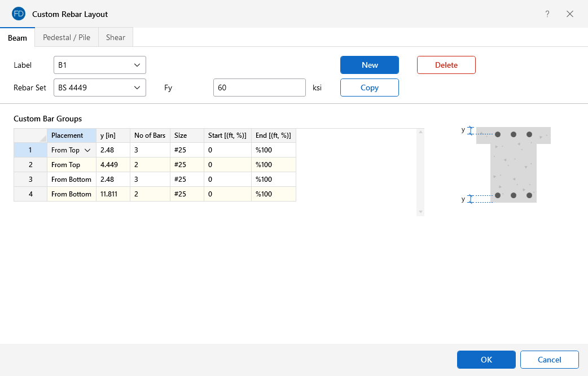Click the help question mark icon
Viewport: 588px width, 376px height.
point(547,14)
